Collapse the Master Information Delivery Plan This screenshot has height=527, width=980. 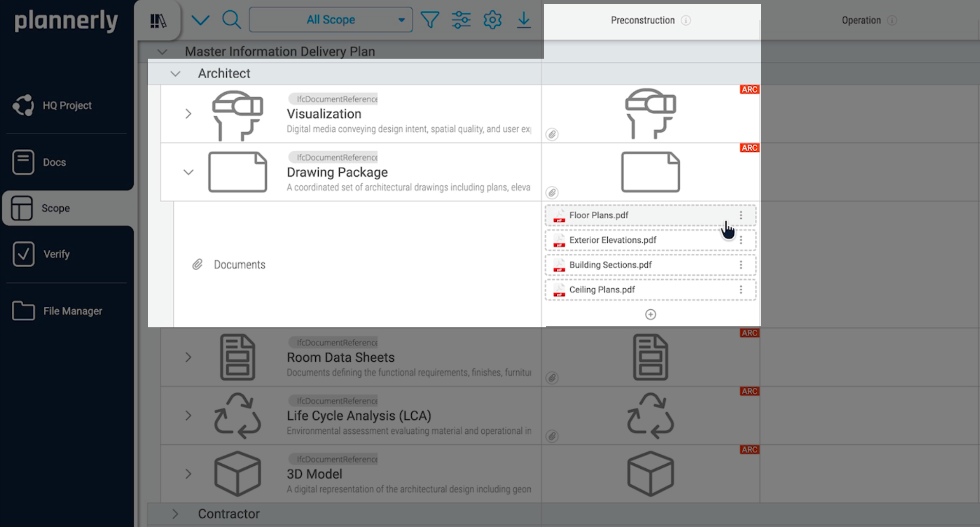point(162,51)
